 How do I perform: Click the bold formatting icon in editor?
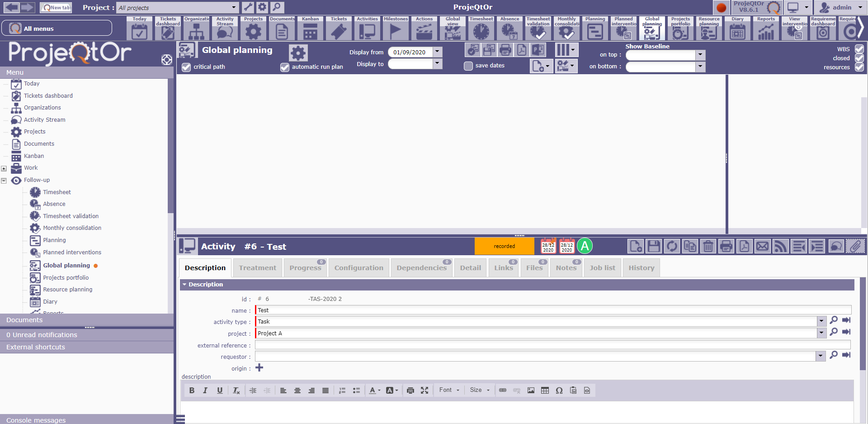pos(192,391)
